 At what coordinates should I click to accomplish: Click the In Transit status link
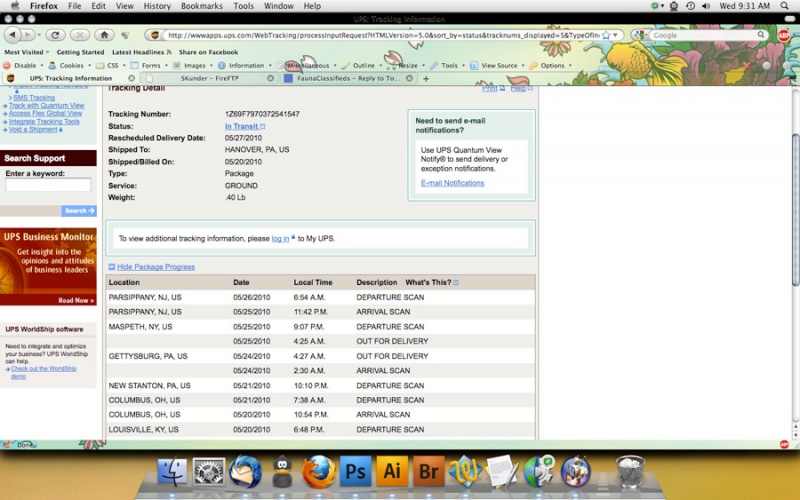point(241,126)
